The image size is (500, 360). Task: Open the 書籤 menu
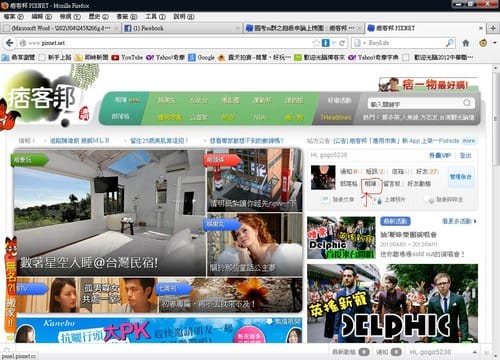tap(127, 16)
